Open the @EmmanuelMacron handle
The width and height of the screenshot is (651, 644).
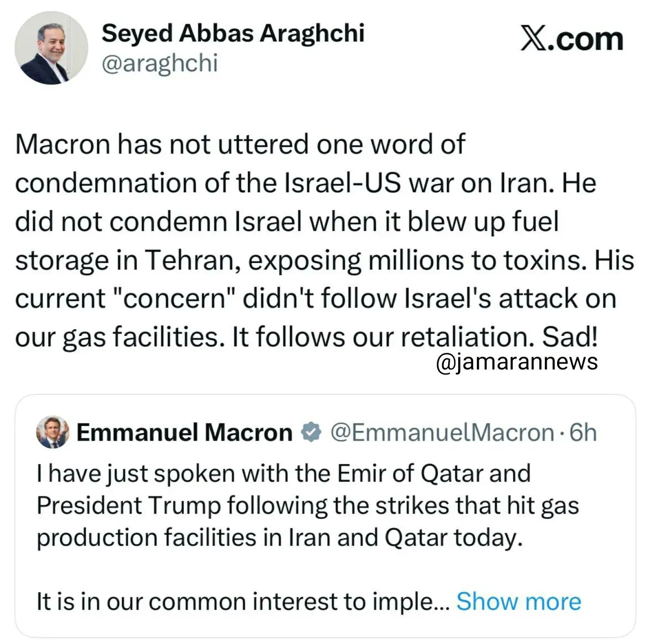coord(442,432)
